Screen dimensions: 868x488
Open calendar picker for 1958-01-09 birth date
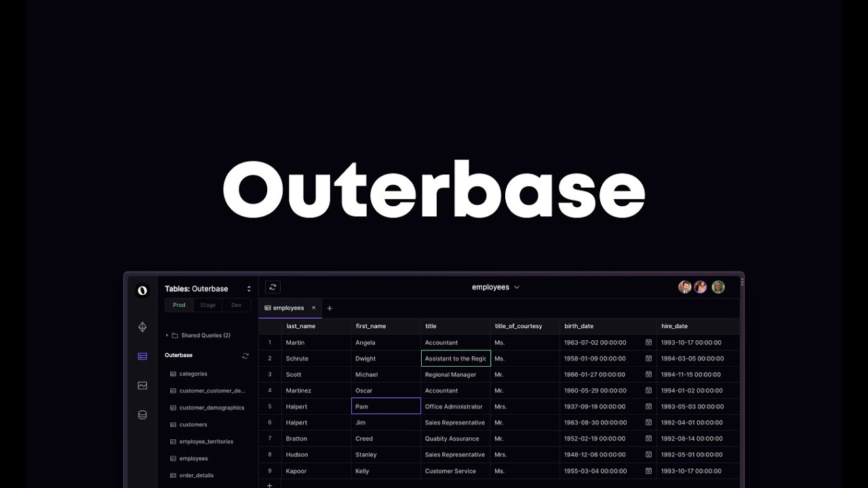pos(648,359)
